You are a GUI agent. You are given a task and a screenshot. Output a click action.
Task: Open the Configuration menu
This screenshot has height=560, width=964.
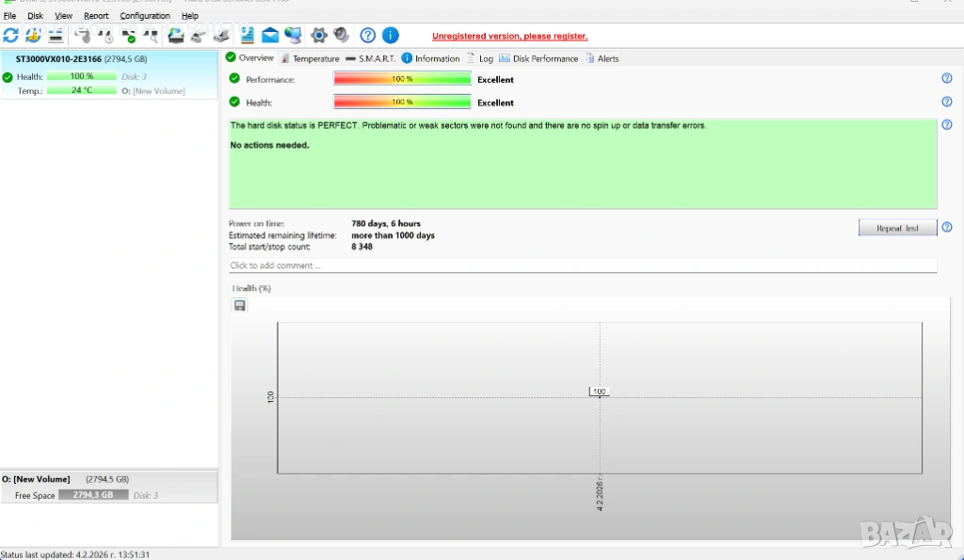[x=145, y=16]
